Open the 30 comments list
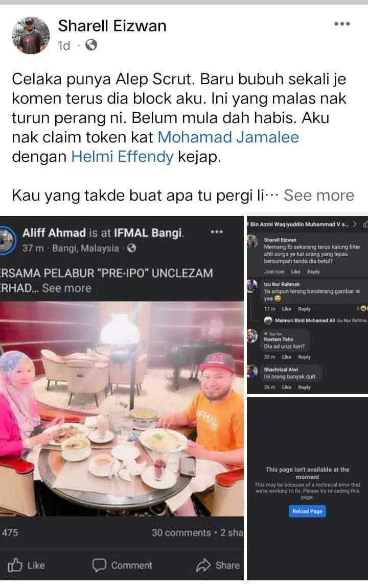This screenshot has width=368, height=588. (x=181, y=533)
